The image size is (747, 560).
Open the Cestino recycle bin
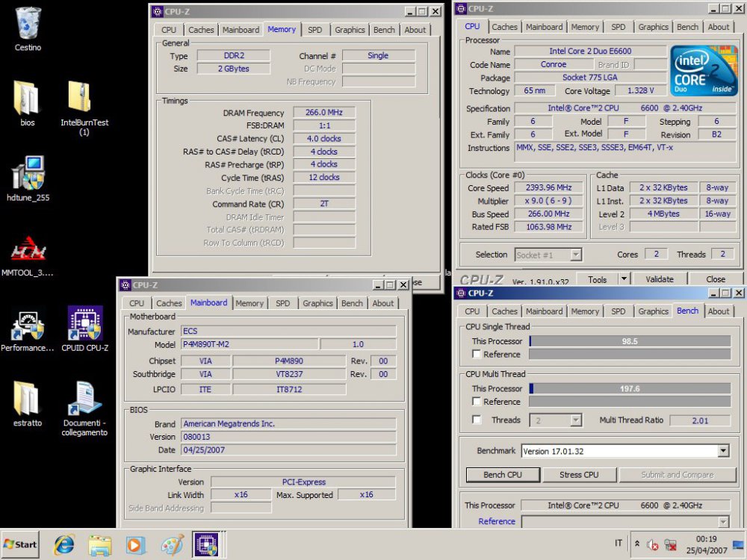coord(27,22)
